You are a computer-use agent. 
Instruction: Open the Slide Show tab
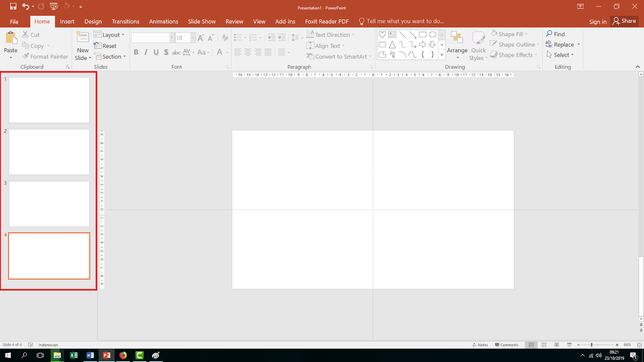click(202, 21)
